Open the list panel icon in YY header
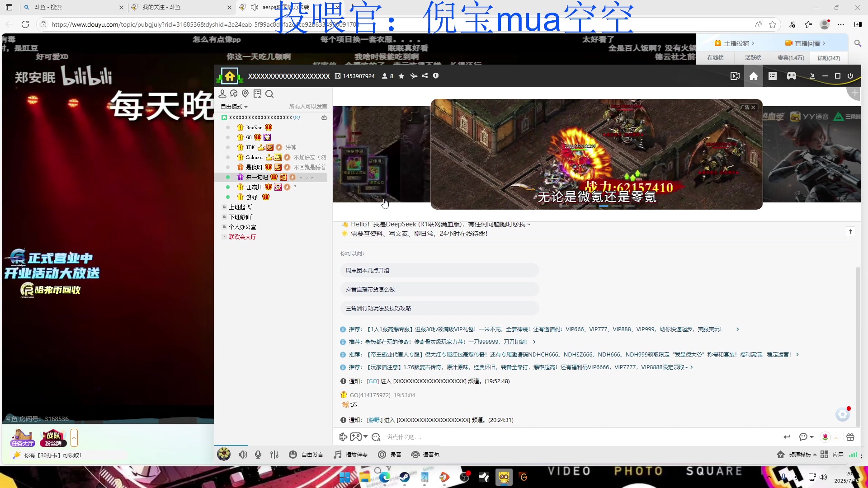The height and width of the screenshot is (488, 868). [x=773, y=76]
